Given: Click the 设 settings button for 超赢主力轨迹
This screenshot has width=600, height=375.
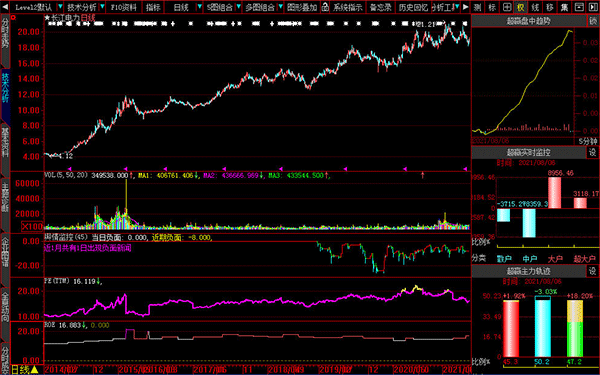Looking at the screenshot, I should (592, 271).
